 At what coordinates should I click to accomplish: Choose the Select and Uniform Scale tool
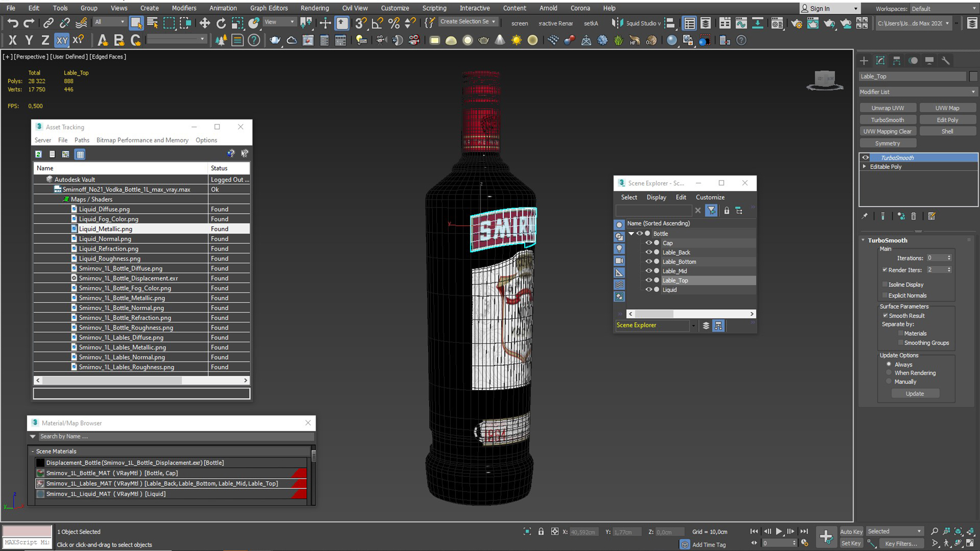pyautogui.click(x=237, y=23)
